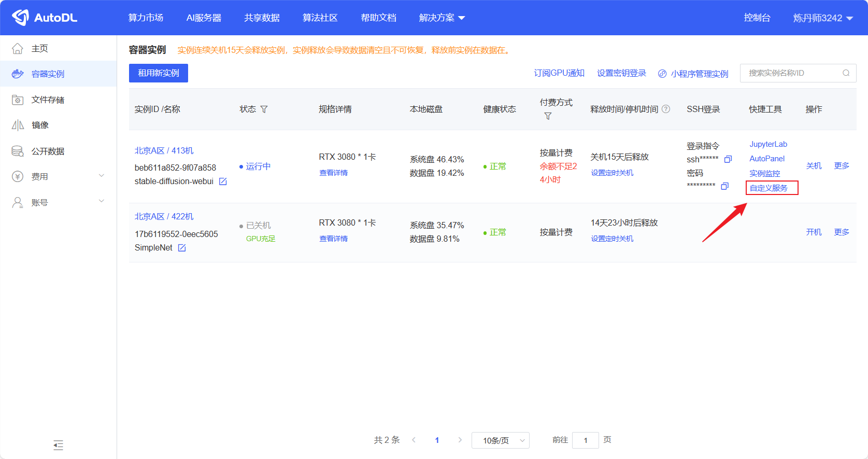Click the instance ID beb611a852-9f07a858
The width and height of the screenshot is (868, 459).
pyautogui.click(x=175, y=168)
